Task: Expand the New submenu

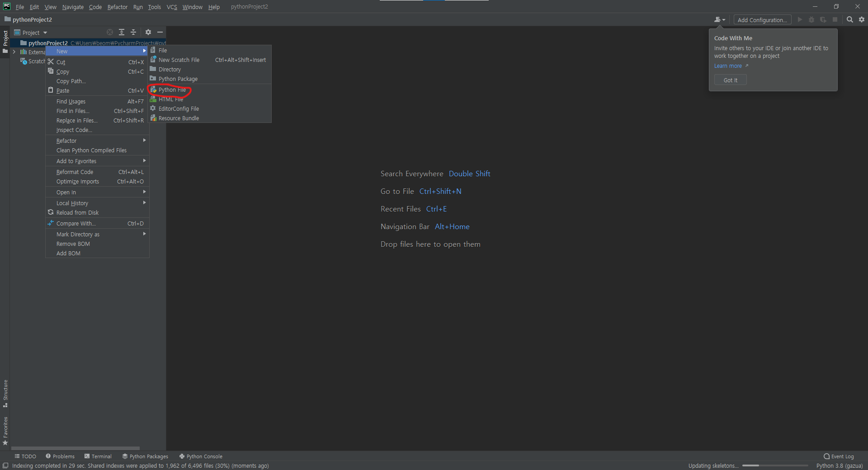Action: [x=97, y=51]
